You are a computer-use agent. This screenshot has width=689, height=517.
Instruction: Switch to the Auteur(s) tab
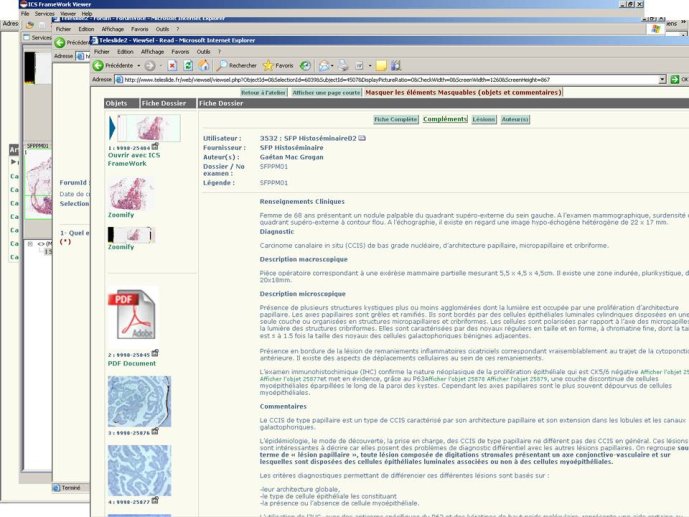(x=515, y=119)
